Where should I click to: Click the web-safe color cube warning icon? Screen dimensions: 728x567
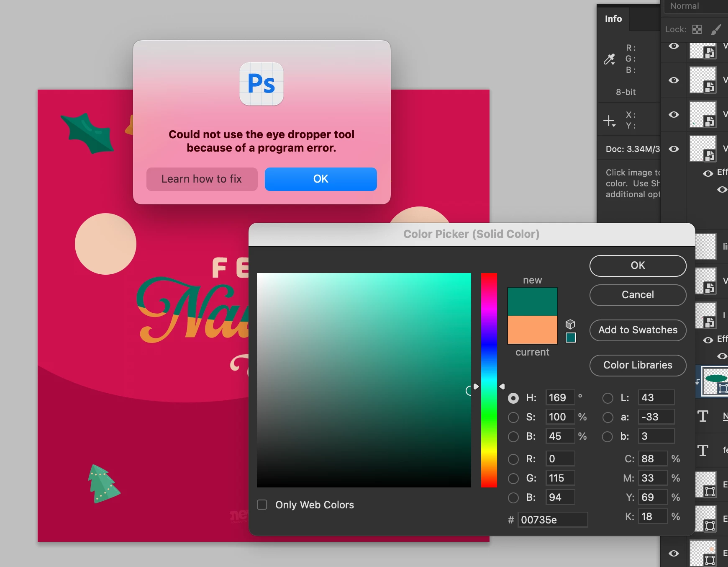tap(570, 324)
